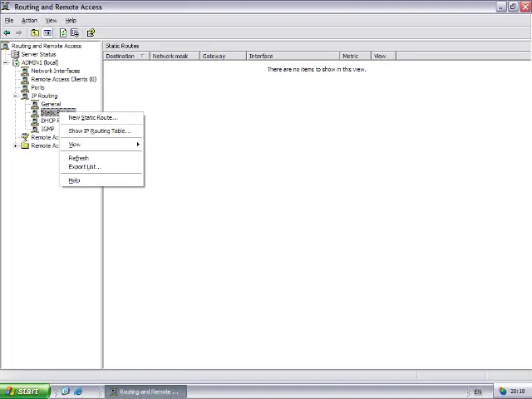
Task: Click the title bar application icon
Action: click(6, 7)
